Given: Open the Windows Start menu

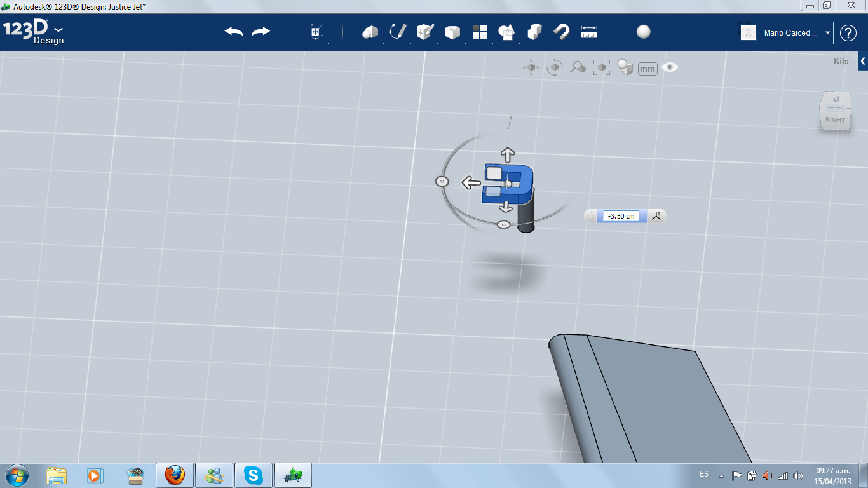Looking at the screenshot, I should tap(16, 475).
